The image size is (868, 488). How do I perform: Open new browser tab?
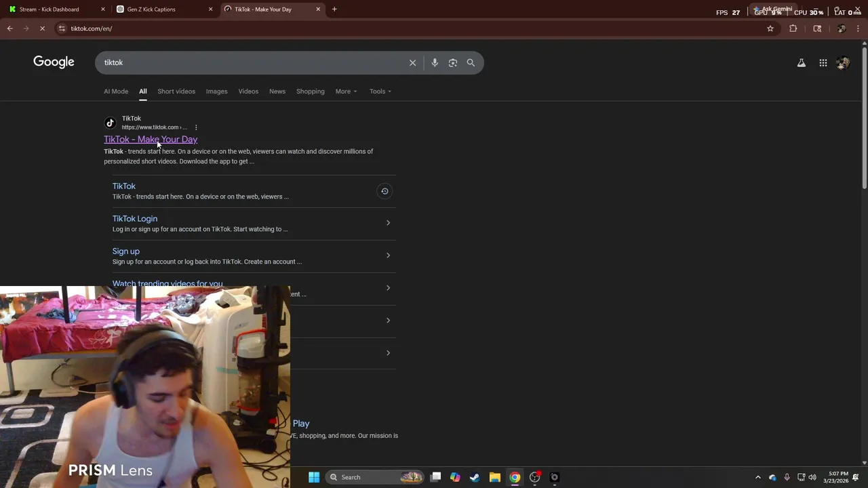pyautogui.click(x=334, y=9)
